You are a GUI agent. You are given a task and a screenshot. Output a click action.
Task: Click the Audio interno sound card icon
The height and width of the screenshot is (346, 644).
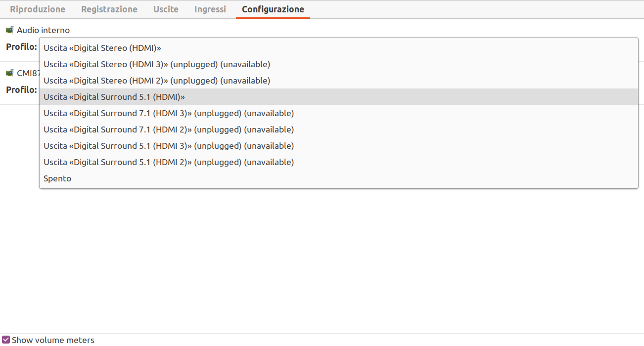point(10,30)
